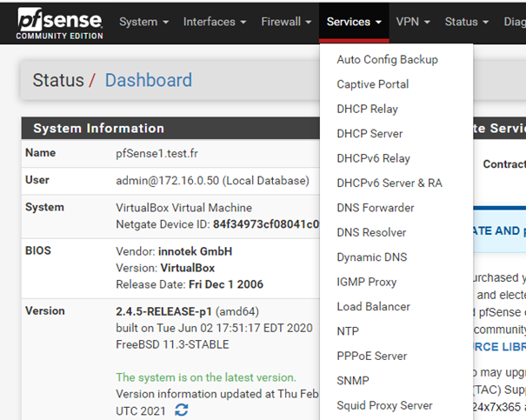Screen dimensions: 526x420
Task: Click the System Information panel header
Action: [170, 128]
